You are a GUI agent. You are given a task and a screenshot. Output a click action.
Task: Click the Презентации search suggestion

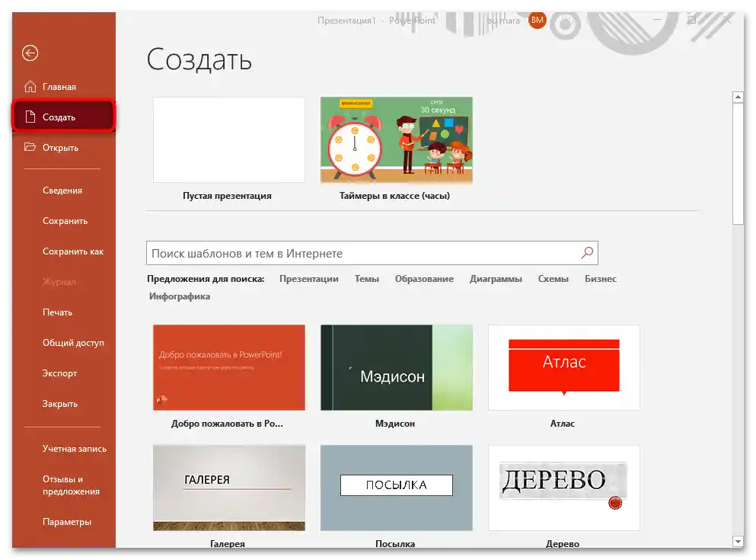pos(309,279)
